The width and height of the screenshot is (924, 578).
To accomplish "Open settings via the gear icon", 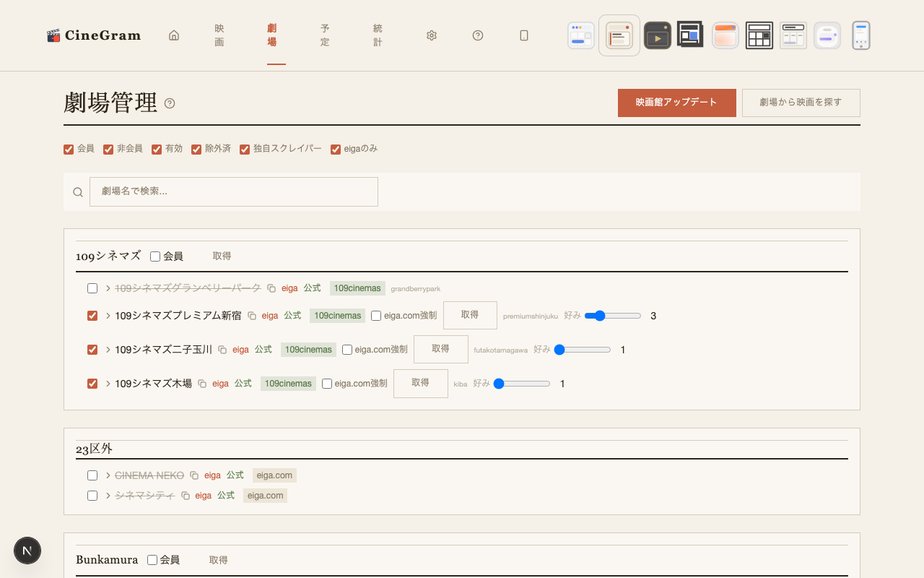I will click(432, 35).
